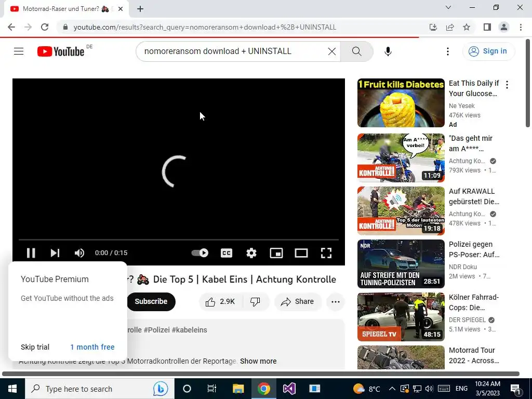Go to YouTube home via logo

click(x=61, y=51)
